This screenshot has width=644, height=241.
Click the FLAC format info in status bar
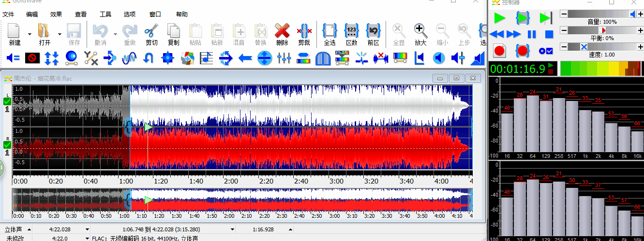[x=145, y=238]
